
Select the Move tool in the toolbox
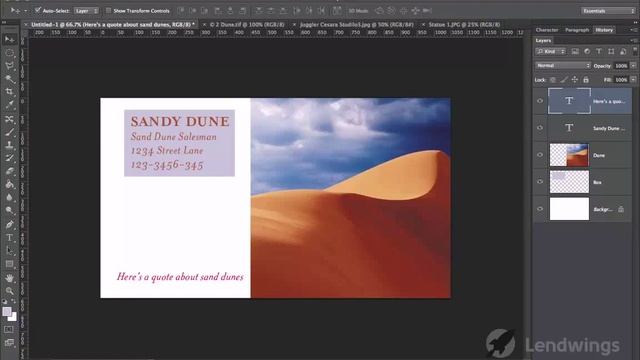coord(9,39)
